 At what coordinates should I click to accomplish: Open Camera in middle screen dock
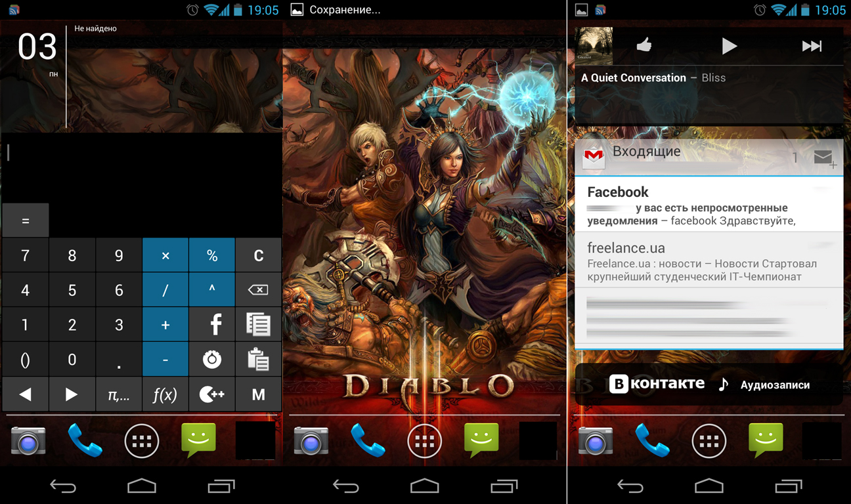click(311, 440)
